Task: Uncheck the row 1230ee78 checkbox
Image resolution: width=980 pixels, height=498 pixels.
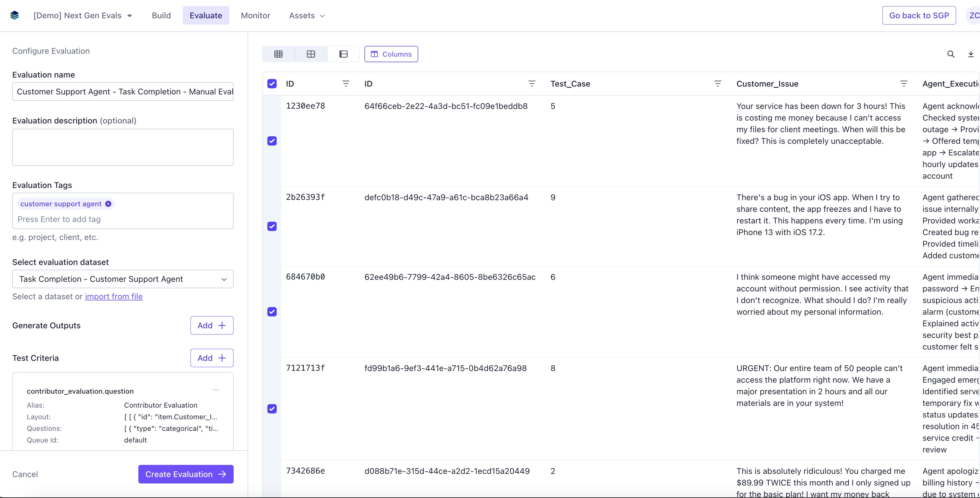Action: 272,141
